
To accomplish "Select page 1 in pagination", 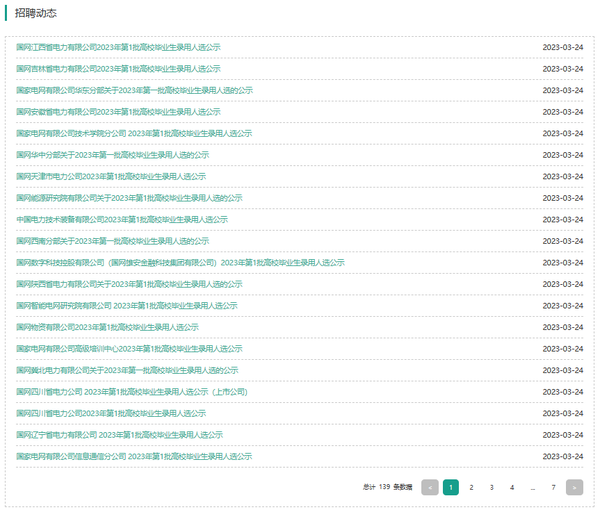I will [x=451, y=487].
